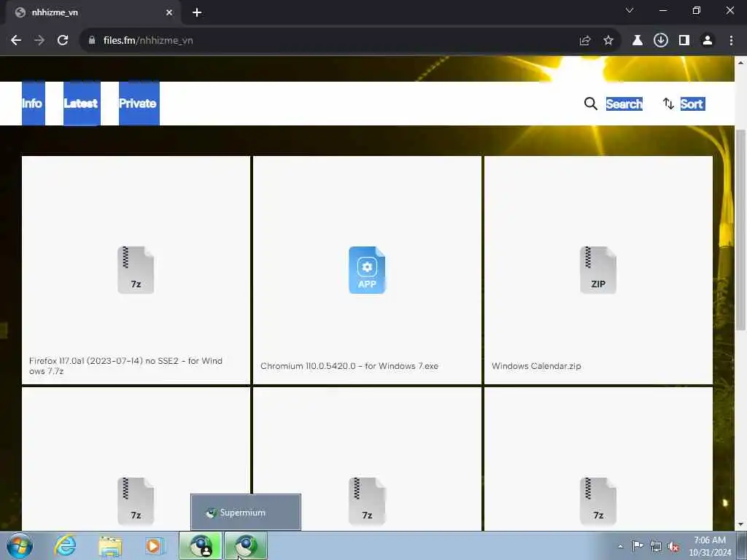
Task: Reload the files.fm page
Action: click(x=63, y=41)
